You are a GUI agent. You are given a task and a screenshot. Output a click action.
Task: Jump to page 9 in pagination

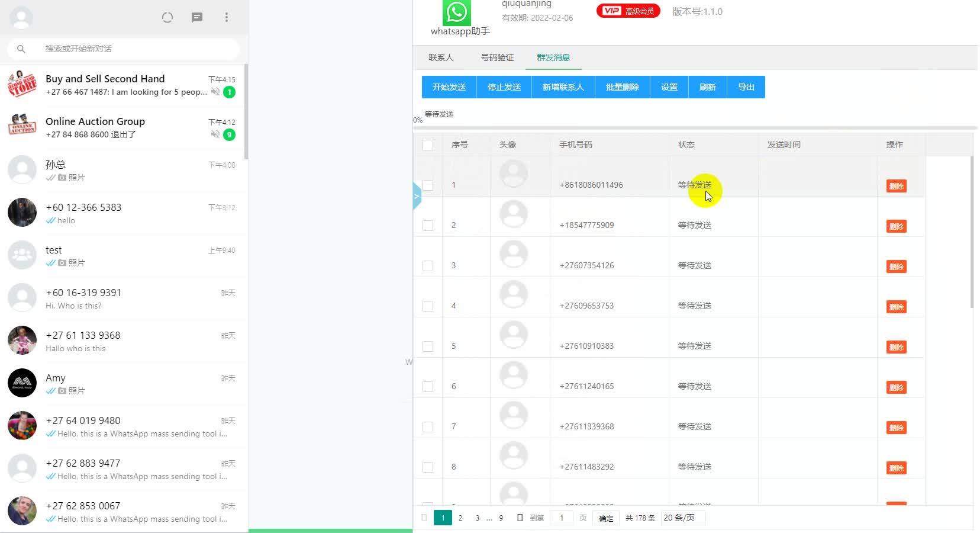(x=501, y=518)
